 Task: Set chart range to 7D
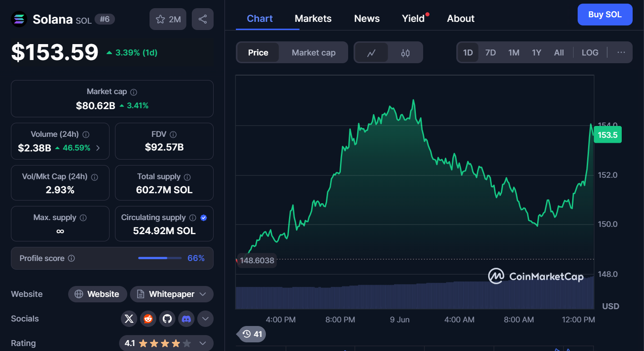[490, 52]
